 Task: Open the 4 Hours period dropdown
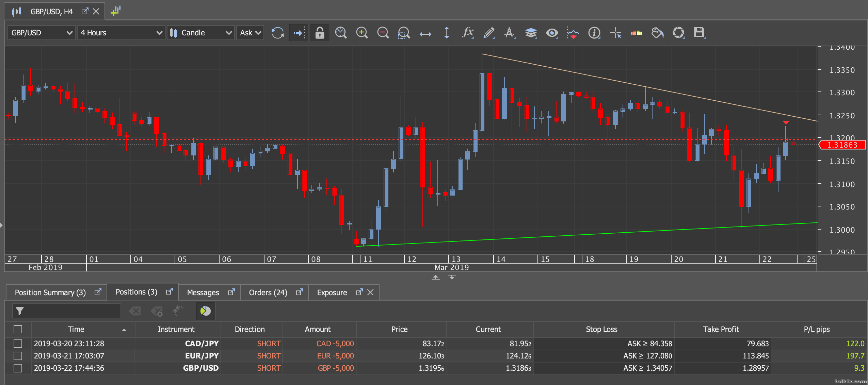tap(121, 33)
